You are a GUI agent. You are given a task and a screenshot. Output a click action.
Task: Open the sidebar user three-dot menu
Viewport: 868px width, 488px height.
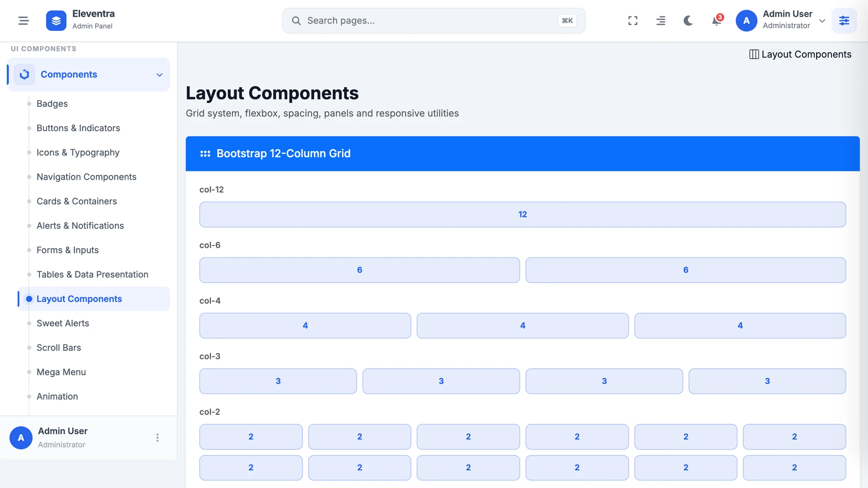tap(157, 437)
